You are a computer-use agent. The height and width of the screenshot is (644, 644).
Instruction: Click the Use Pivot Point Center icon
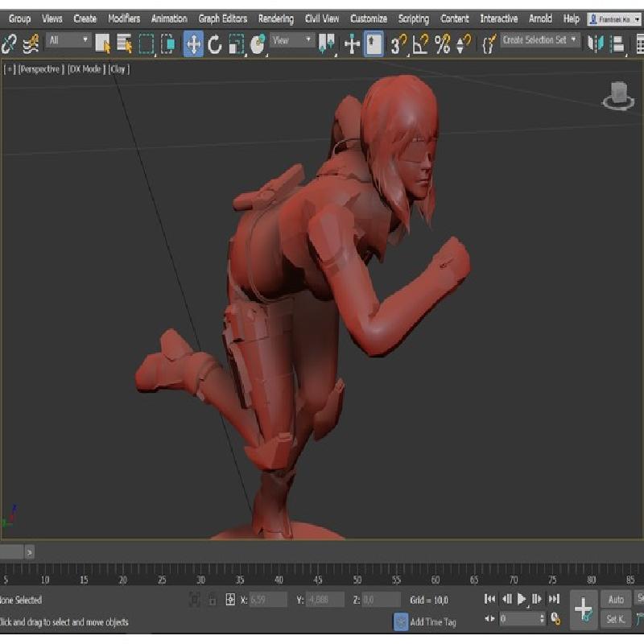click(327, 44)
